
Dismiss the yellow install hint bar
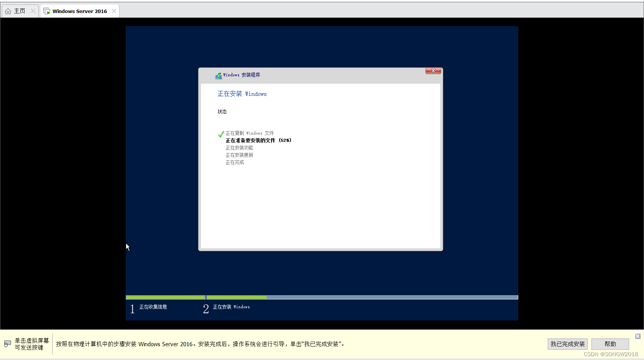[638, 336]
